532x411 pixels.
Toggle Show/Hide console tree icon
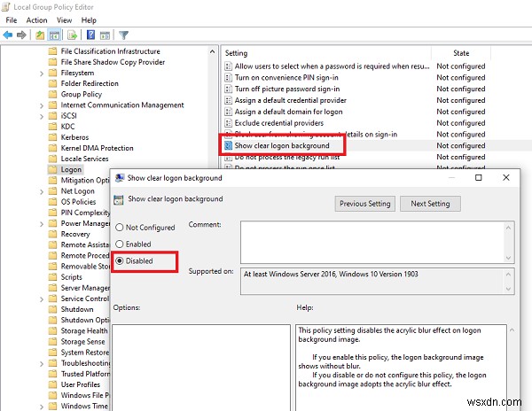point(54,35)
